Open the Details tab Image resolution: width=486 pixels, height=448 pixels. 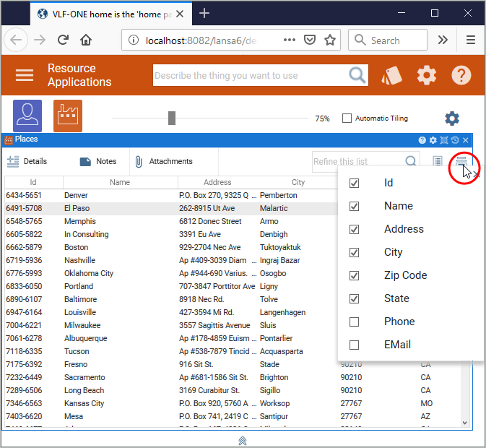click(27, 162)
